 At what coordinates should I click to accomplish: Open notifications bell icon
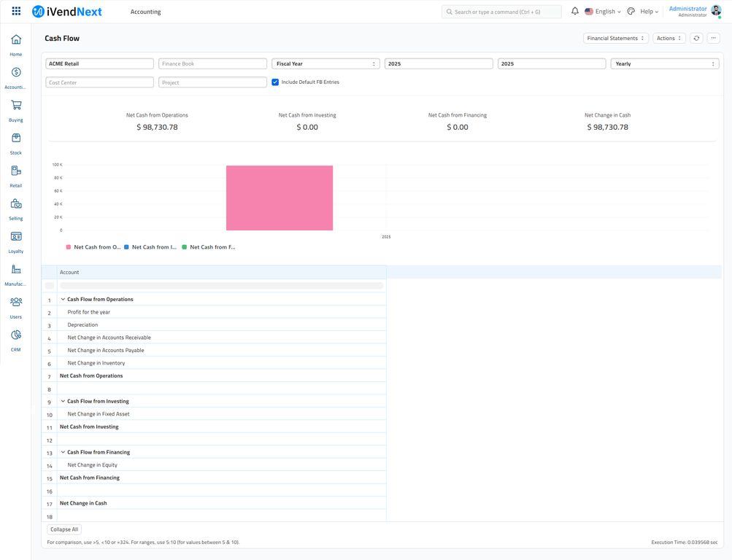coord(574,11)
